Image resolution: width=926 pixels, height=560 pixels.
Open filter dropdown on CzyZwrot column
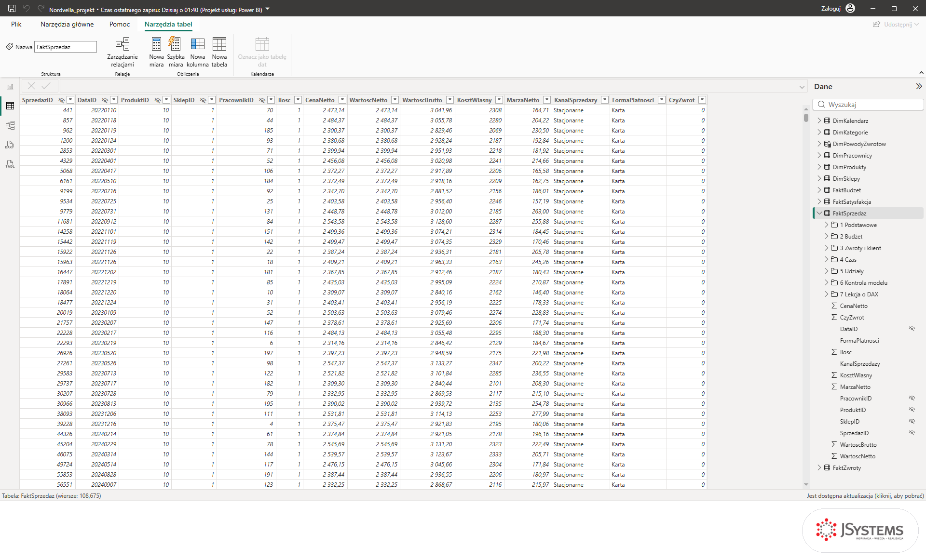coord(702,100)
